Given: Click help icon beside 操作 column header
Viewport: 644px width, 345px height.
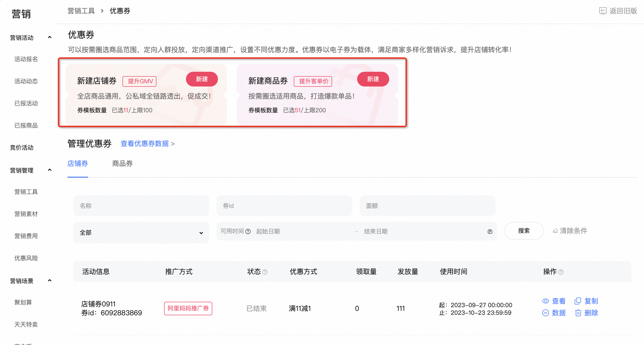Looking at the screenshot, I should [x=561, y=272].
